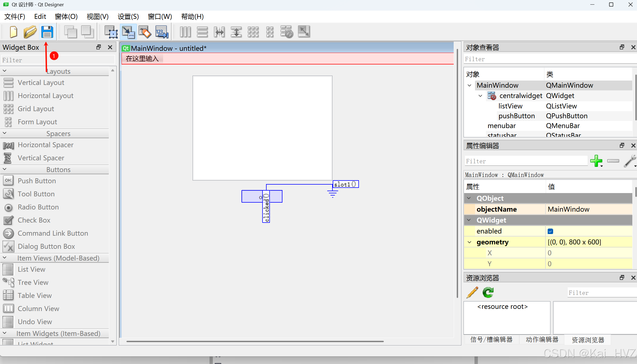Screen dimensions: 637x364
Task: Click the New form toolbar icon
Action: pyautogui.click(x=13, y=32)
